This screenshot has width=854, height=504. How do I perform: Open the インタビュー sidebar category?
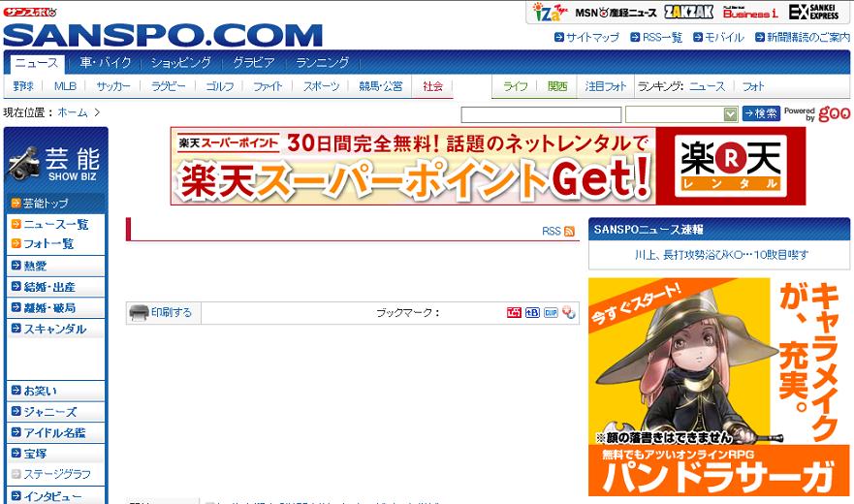point(52,496)
